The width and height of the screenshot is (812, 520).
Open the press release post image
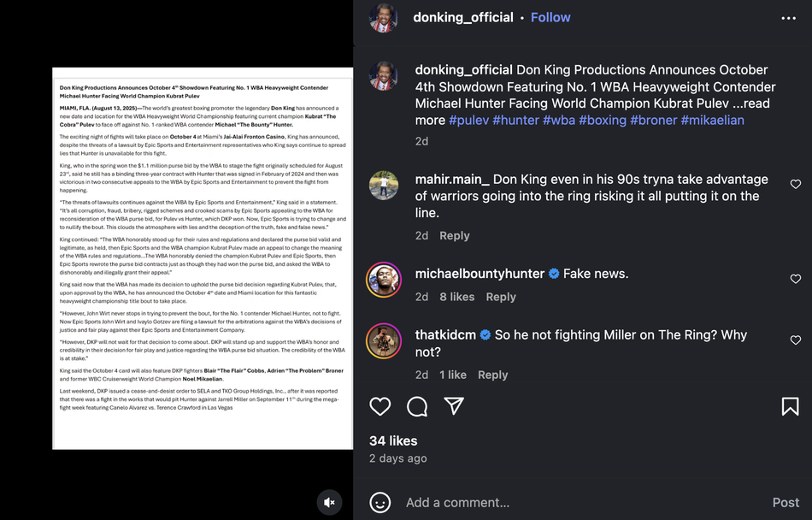coord(203,258)
